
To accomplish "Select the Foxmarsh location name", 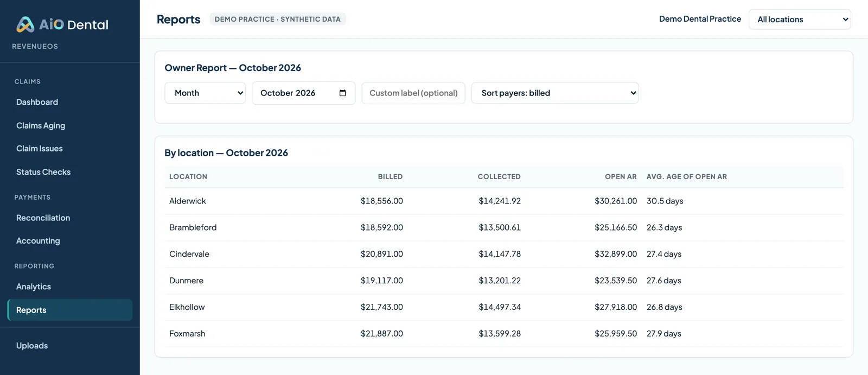I will tap(187, 334).
